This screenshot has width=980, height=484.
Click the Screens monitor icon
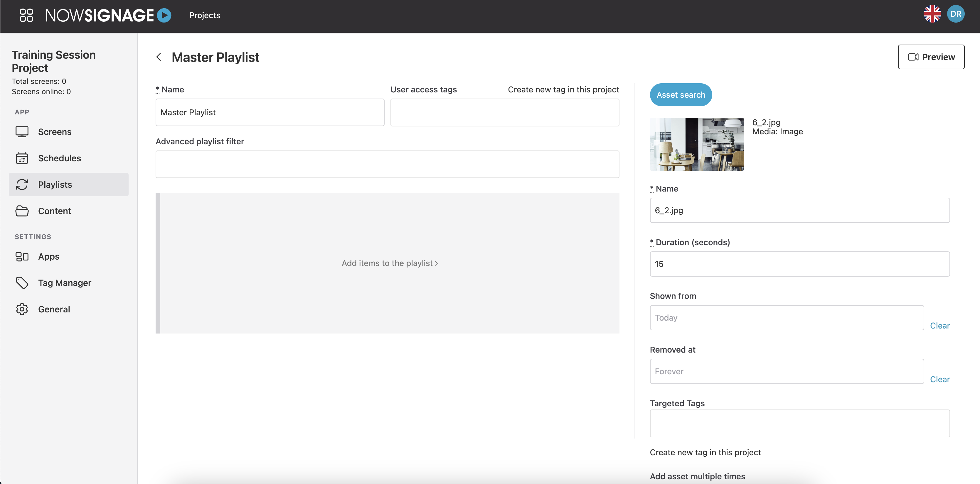(22, 131)
